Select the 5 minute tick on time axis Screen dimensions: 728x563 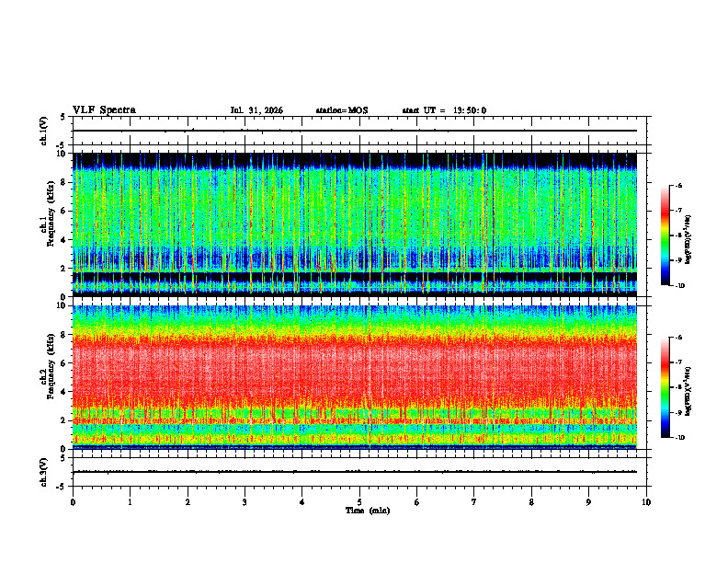point(359,502)
